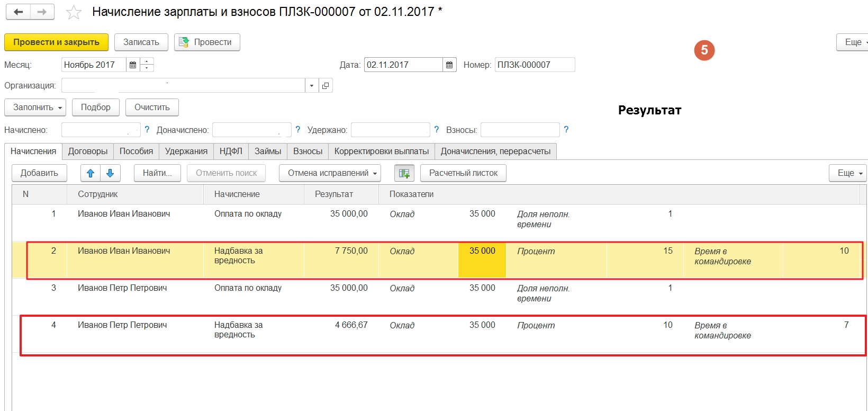Click the forward navigation arrow
The image size is (868, 411).
[x=42, y=12]
